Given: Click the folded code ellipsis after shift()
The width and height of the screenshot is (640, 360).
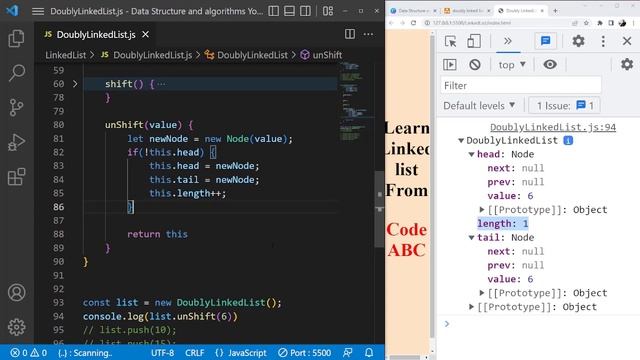Looking at the screenshot, I should tap(162, 84).
